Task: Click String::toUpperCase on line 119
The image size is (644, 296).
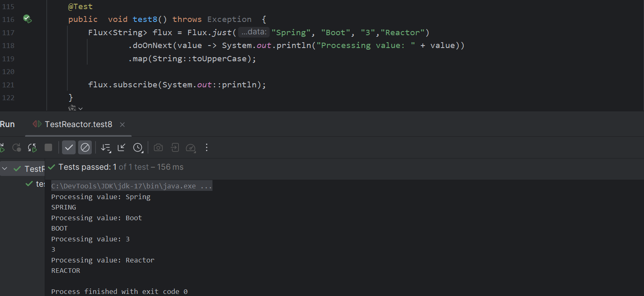Action: point(200,58)
